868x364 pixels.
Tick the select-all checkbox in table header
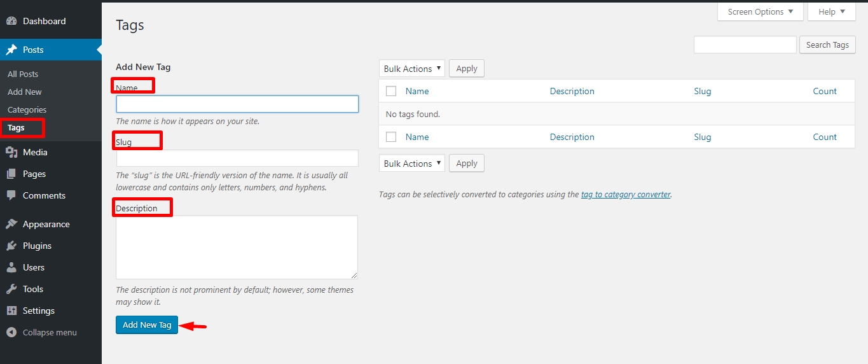[391, 91]
